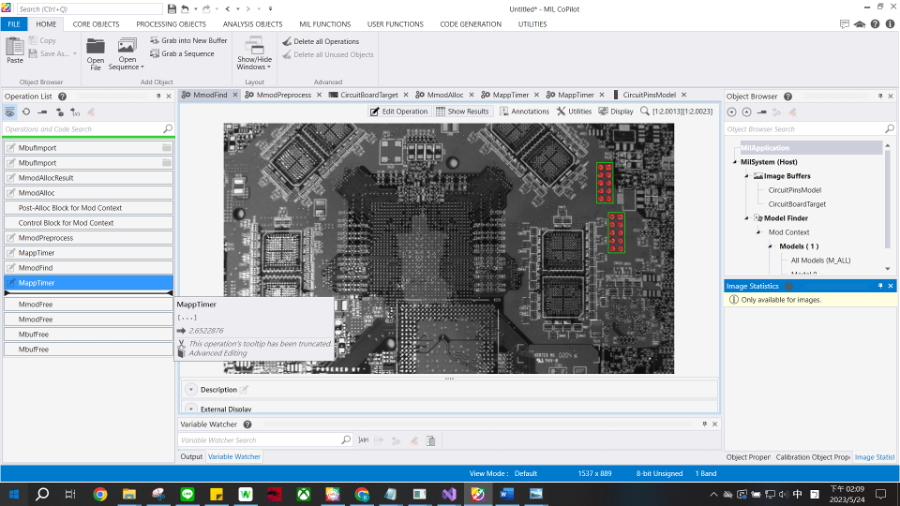Viewport: 900px width, 506px height.
Task: Click the Edit Operation button
Action: pos(399,111)
